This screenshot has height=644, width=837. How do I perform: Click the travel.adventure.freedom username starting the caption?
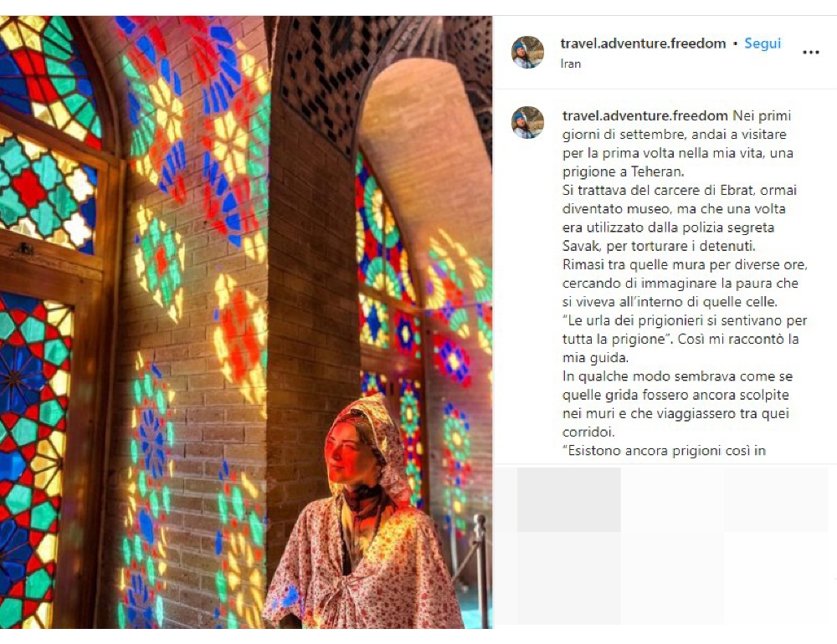(x=644, y=115)
